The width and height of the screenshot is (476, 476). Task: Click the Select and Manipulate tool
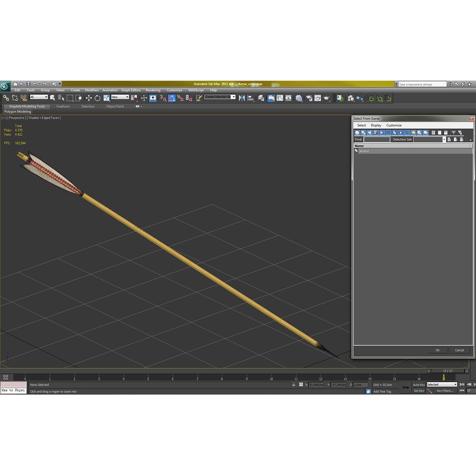coord(144,98)
